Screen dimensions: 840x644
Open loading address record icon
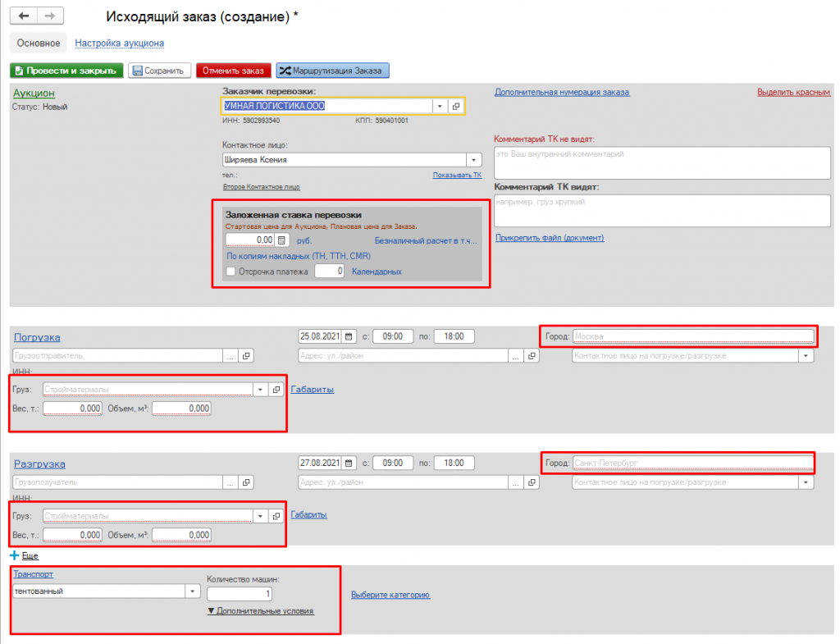532,356
